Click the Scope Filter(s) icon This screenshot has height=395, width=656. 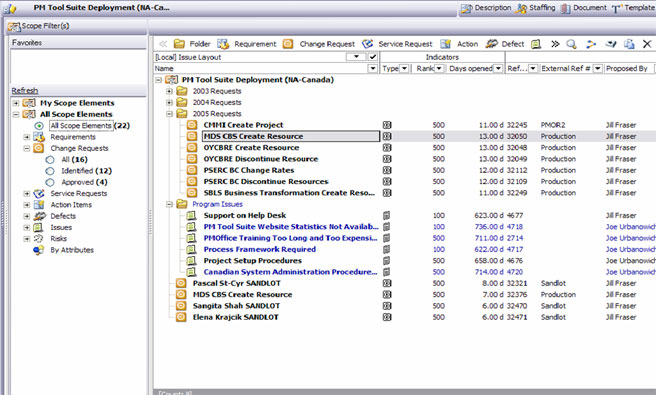tap(14, 26)
